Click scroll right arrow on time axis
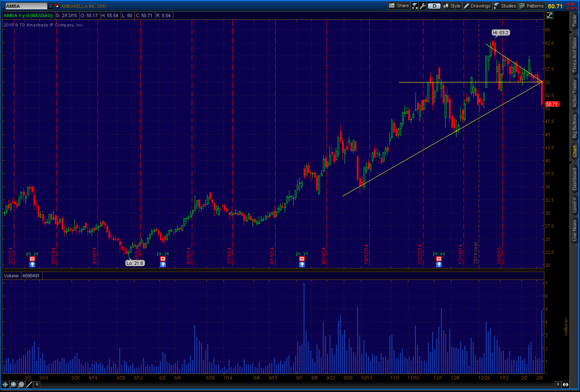580x392 pixels. tap(558, 384)
